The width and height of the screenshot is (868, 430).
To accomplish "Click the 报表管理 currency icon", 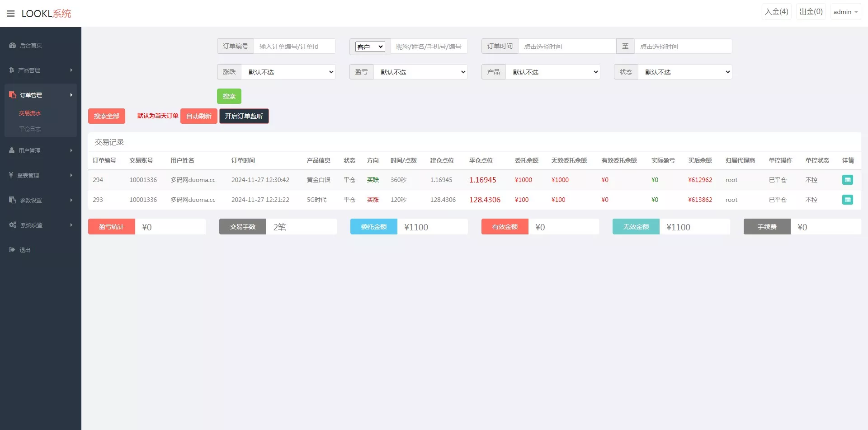I will click(x=12, y=175).
